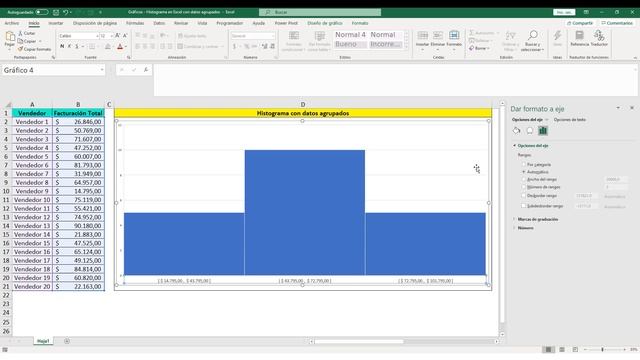Image resolution: width=640 pixels, height=360 pixels.
Task: Switch to Diseño de gráfico tab
Action: click(x=325, y=23)
